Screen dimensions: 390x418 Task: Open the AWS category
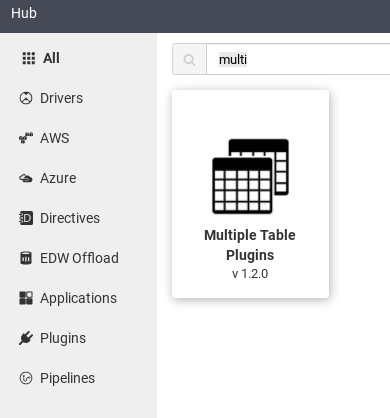pyautogui.click(x=55, y=138)
